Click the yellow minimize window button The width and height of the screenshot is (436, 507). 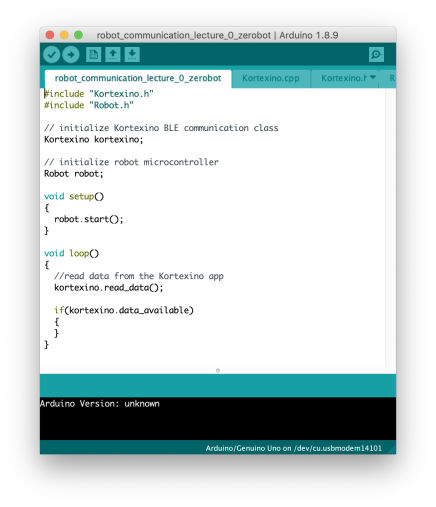point(64,35)
